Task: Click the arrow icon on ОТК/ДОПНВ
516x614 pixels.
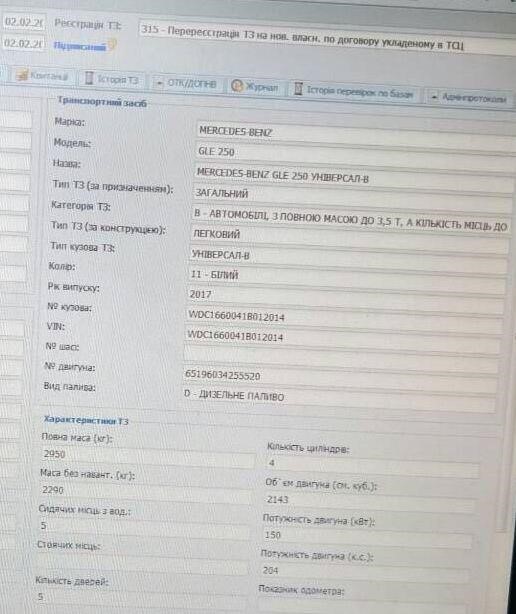Action: (x=159, y=83)
